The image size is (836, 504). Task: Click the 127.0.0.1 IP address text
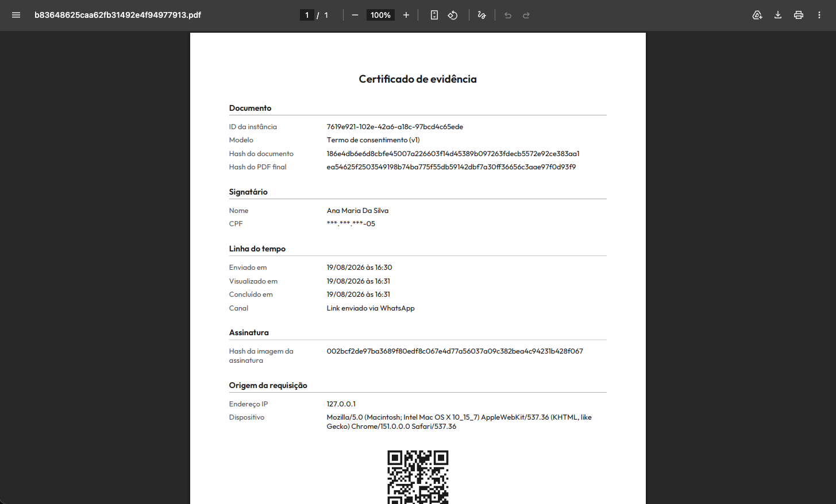[341, 404]
